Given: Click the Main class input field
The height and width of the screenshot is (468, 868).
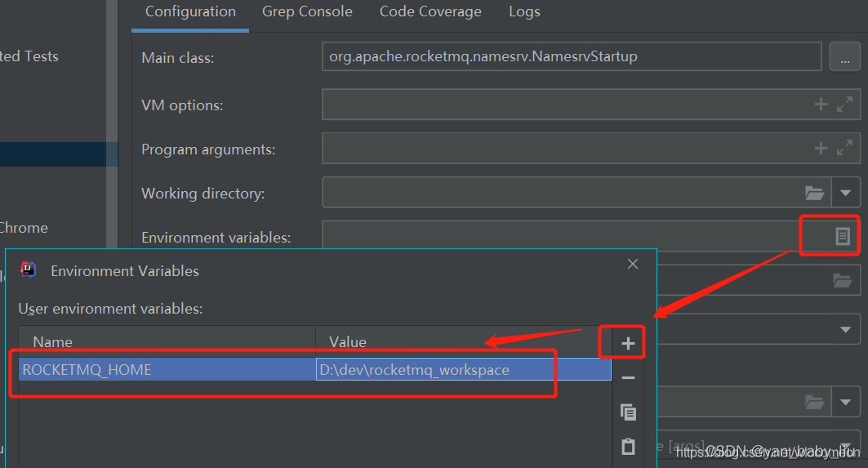Looking at the screenshot, I should pyautogui.click(x=572, y=56).
